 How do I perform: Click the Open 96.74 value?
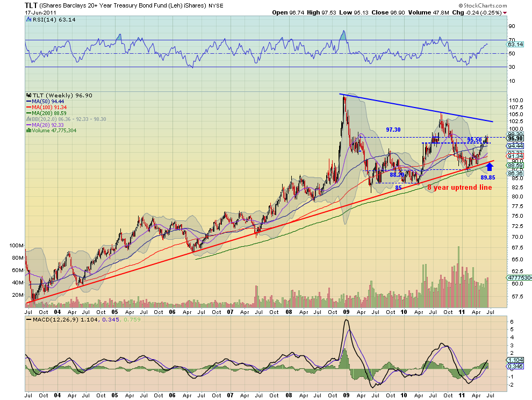(288, 12)
